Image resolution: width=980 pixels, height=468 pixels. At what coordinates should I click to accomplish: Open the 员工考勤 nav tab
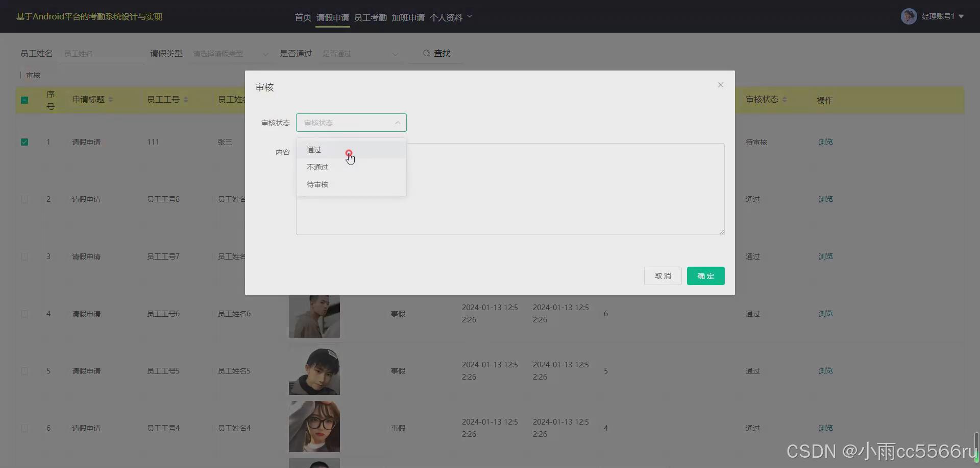[x=371, y=17]
